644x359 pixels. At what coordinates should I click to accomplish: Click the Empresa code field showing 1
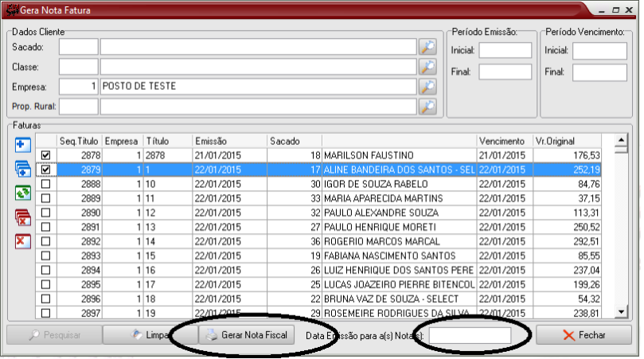[x=79, y=87]
